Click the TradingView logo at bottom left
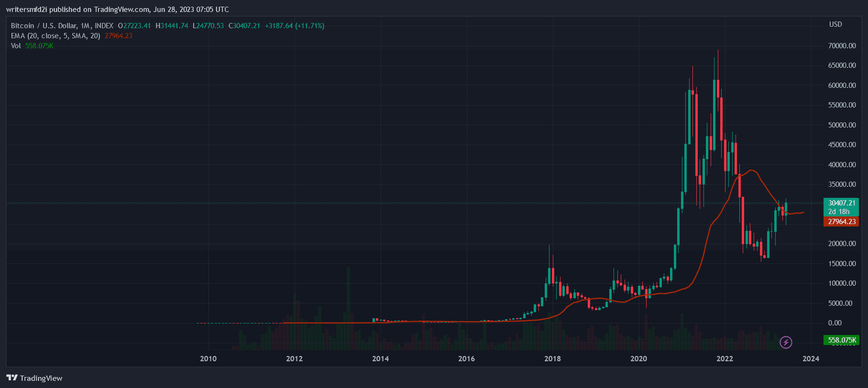Viewport: 868px width, 388px height. pos(34,378)
